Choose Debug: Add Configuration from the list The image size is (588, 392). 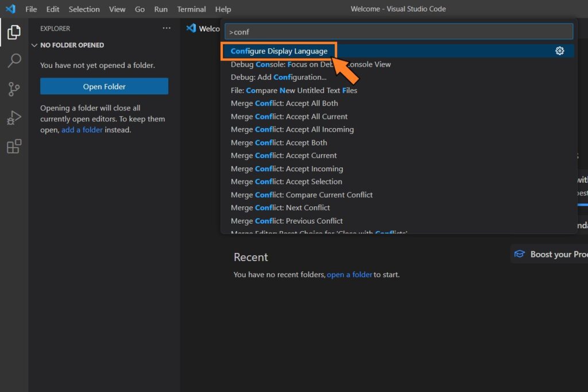278,76
